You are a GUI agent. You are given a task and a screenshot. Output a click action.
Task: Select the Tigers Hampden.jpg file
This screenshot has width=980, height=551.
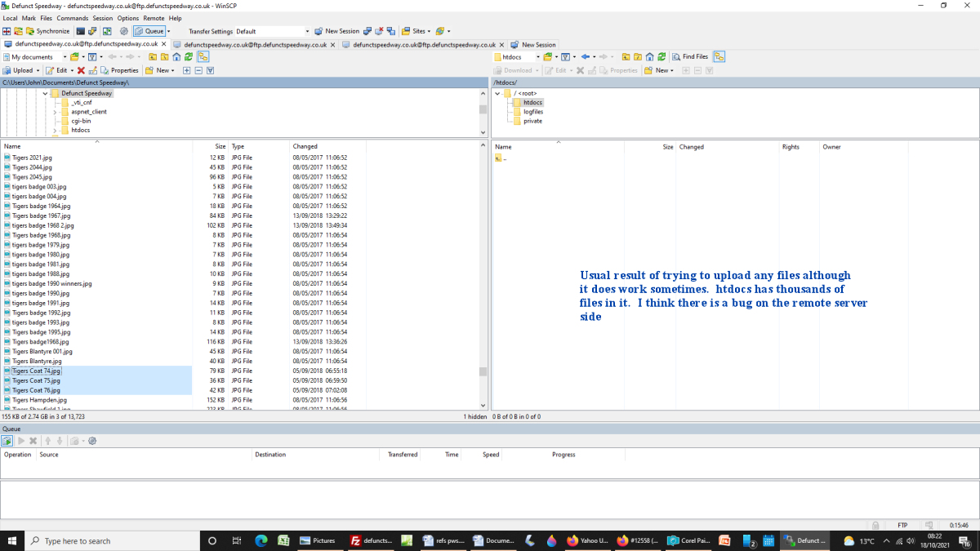tap(39, 400)
